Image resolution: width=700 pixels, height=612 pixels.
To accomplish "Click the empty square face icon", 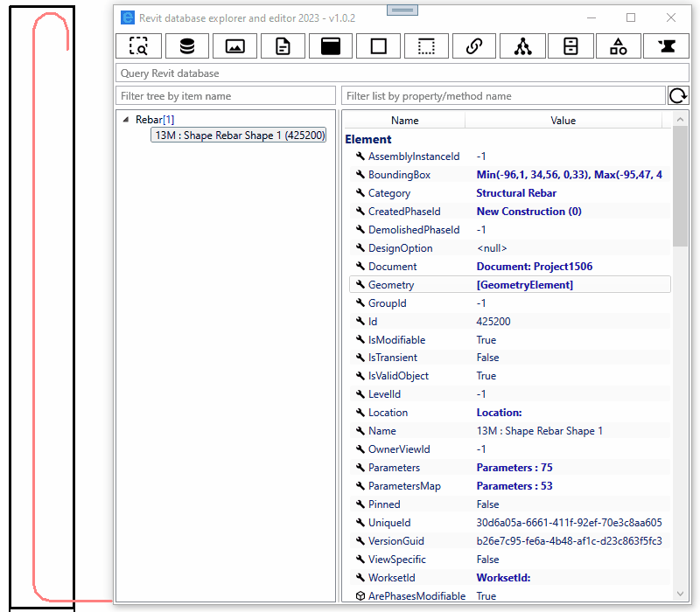I will coord(379,46).
